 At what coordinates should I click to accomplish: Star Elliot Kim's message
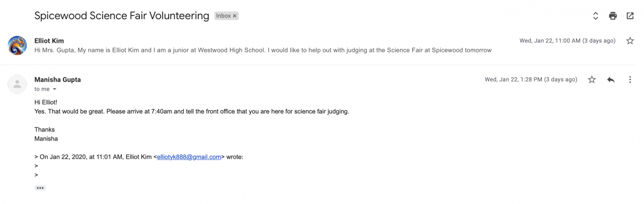coord(630,41)
